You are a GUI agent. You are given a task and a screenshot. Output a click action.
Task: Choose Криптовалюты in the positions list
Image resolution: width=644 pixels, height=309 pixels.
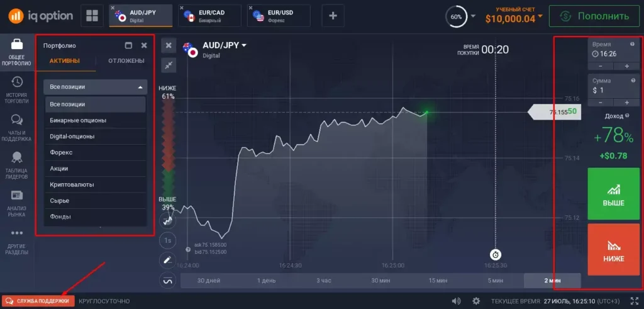96,184
